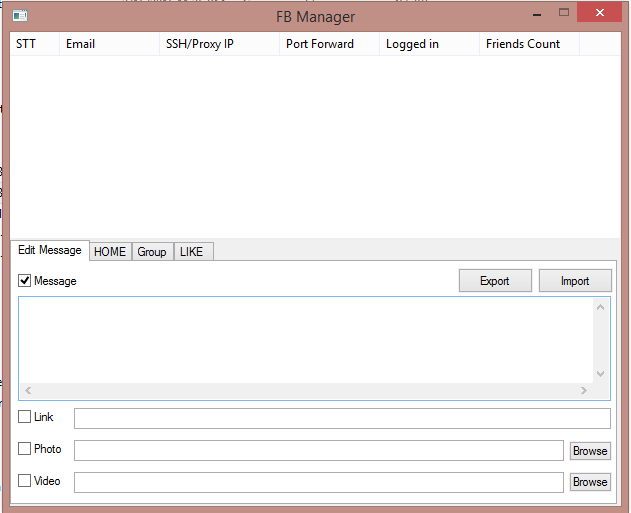
Task: Select the Group tab
Action: (x=152, y=252)
